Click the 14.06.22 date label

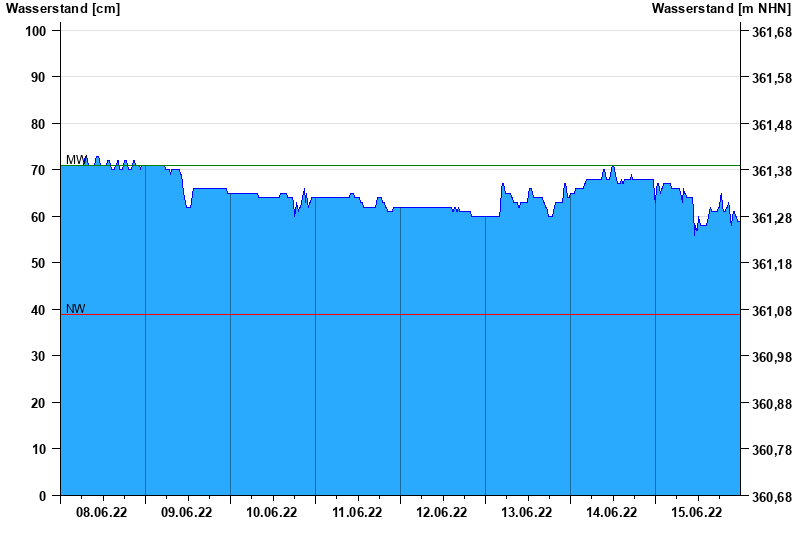coord(611,512)
